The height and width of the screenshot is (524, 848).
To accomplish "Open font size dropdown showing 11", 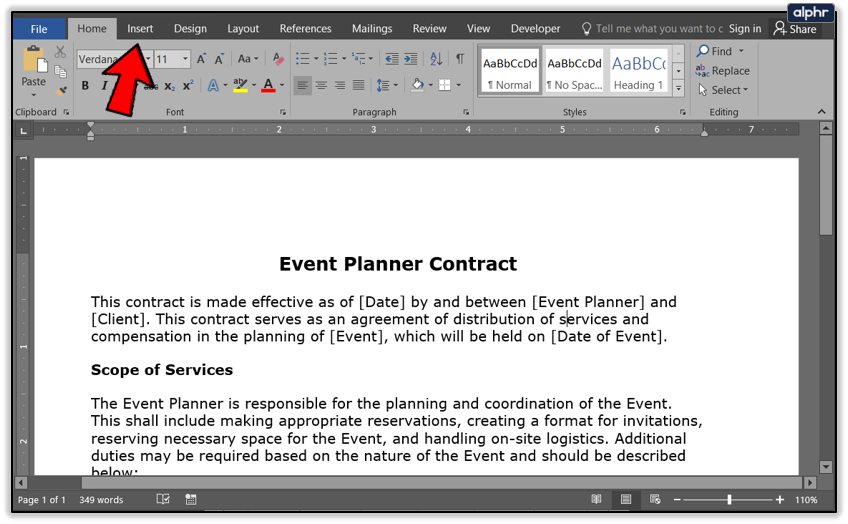I will [x=186, y=58].
